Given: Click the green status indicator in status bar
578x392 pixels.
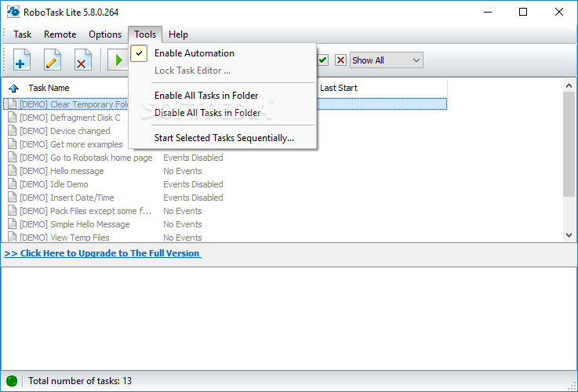Looking at the screenshot, I should [12, 380].
